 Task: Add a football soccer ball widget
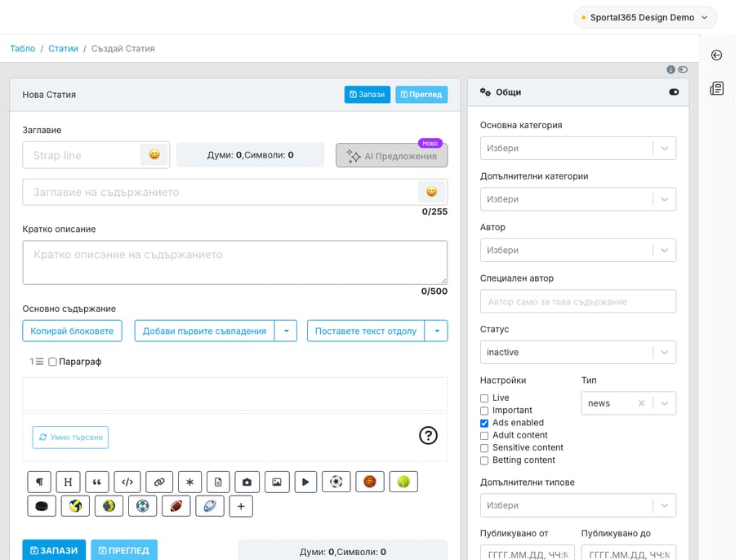(x=336, y=482)
